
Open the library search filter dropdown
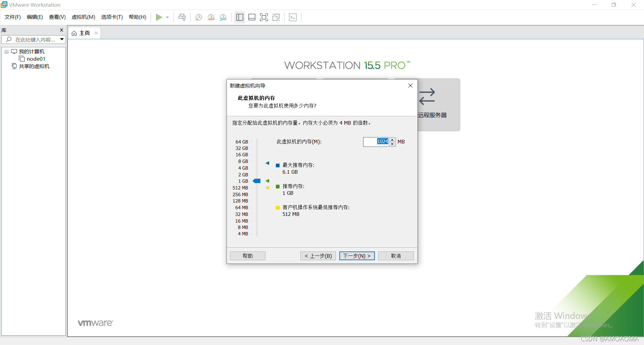click(62, 40)
